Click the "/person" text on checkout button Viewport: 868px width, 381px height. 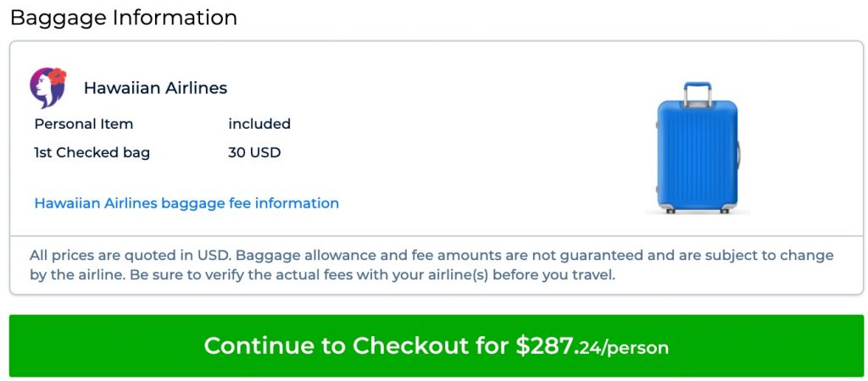click(x=638, y=348)
